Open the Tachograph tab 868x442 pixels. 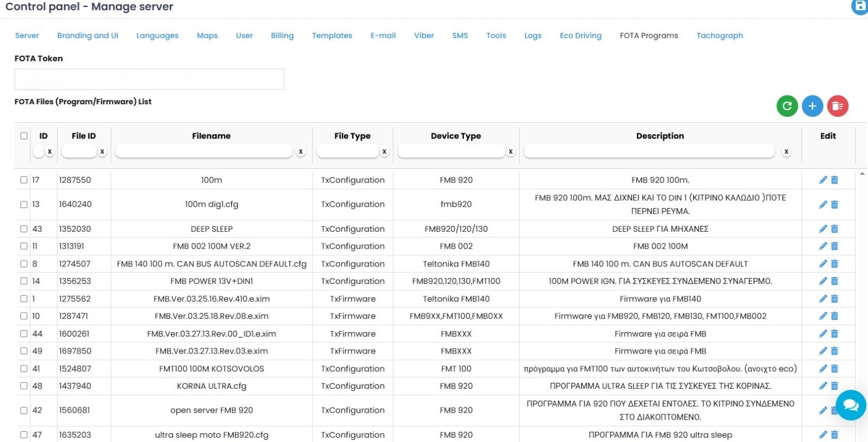[x=720, y=35]
